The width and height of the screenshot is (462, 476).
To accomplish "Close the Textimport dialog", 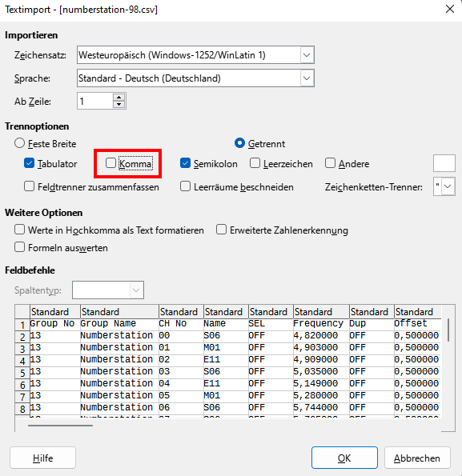I will pyautogui.click(x=450, y=9).
